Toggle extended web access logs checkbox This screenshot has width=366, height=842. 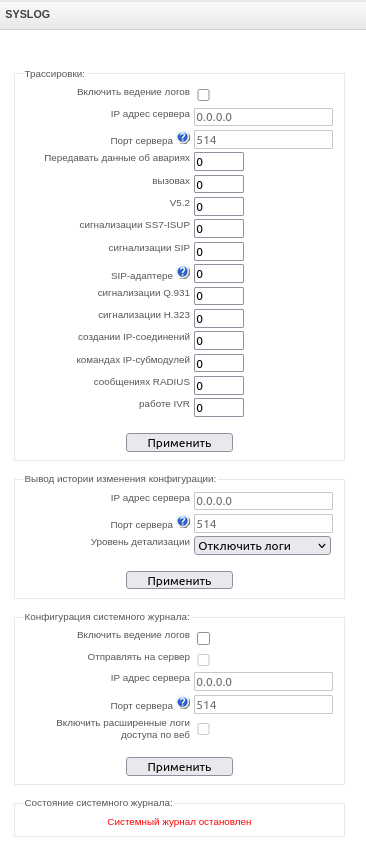tap(203, 729)
